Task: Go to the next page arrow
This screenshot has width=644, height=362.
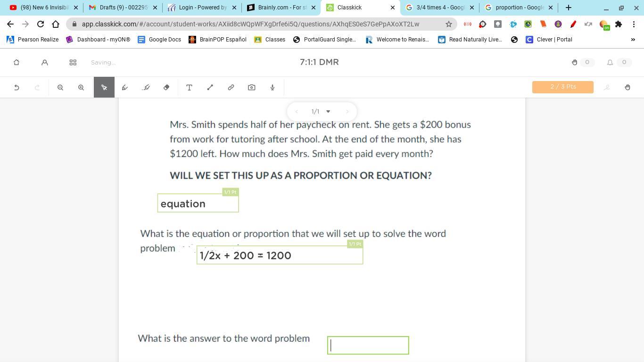Action: tap(347, 112)
